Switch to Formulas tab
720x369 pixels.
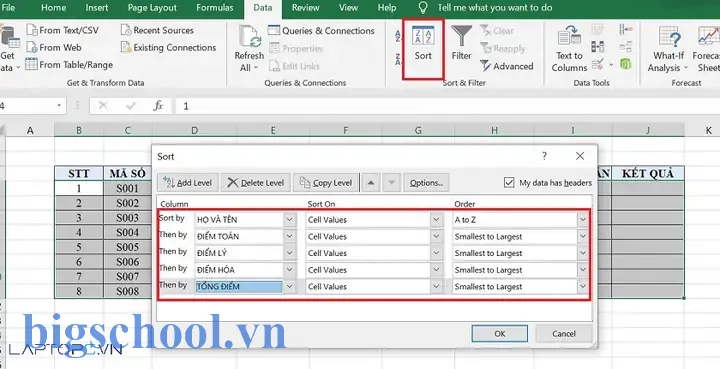(214, 8)
